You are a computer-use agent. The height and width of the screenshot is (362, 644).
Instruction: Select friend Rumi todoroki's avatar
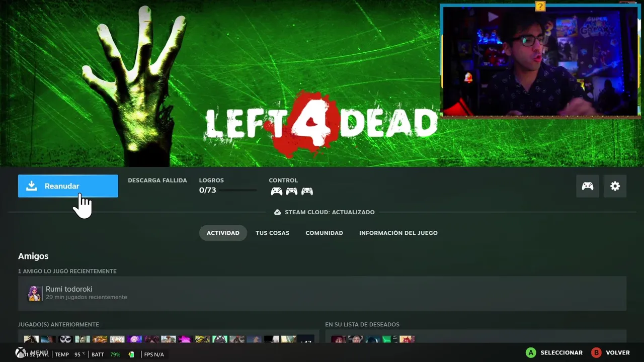tap(34, 293)
